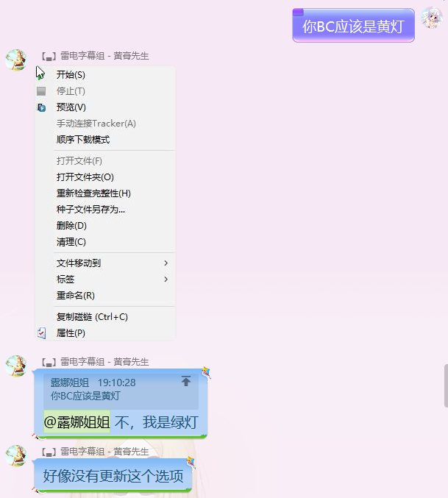Screen dimensions: 448x498
Task: Click the kite decoration on the 不，我是绿灯 bubble
Action: [207, 372]
